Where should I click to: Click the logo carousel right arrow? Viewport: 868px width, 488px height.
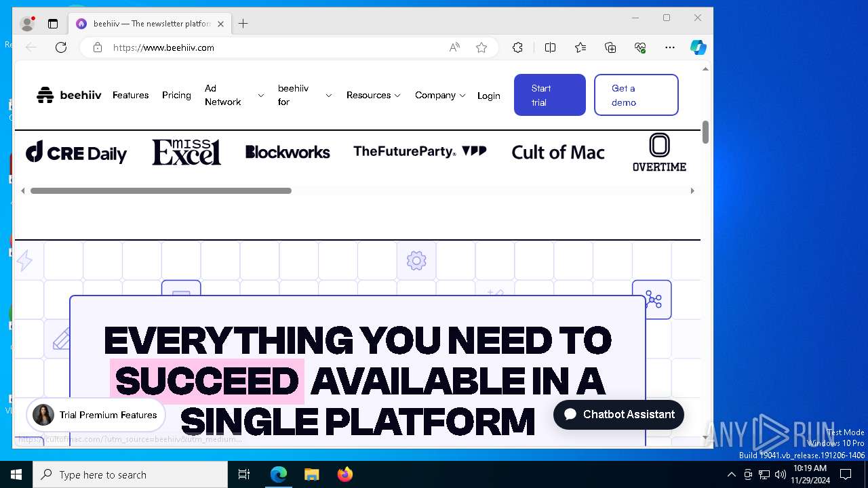click(x=692, y=191)
